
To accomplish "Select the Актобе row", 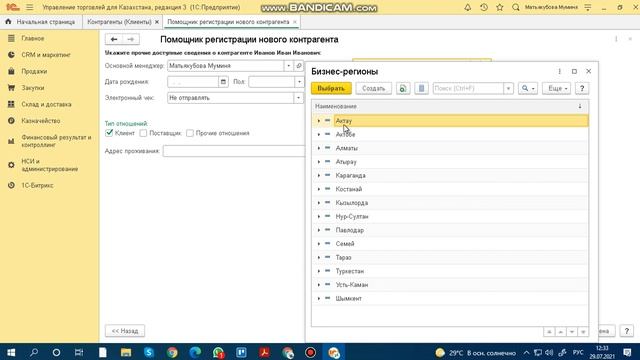I will pyautogui.click(x=450, y=134).
